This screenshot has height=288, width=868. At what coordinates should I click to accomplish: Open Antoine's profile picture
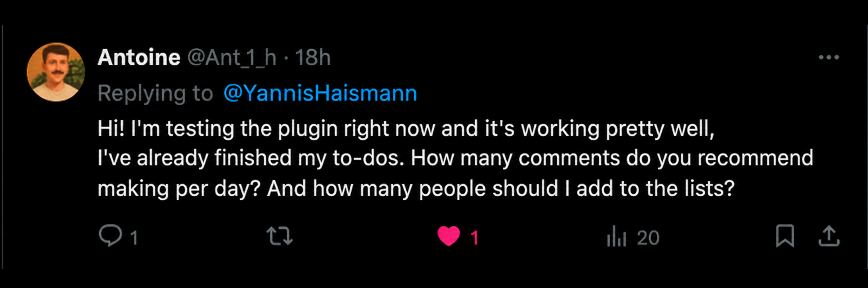(x=56, y=72)
